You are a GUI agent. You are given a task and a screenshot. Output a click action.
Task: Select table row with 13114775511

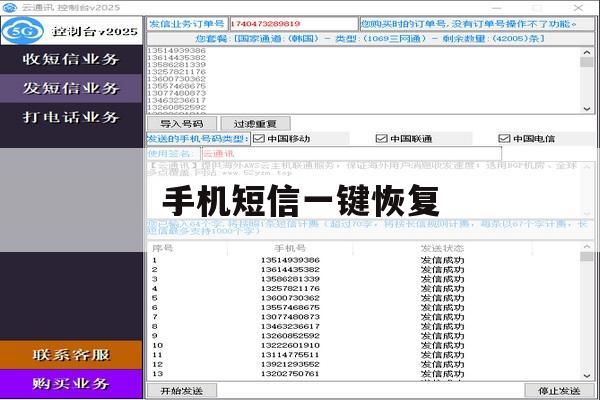point(364,355)
